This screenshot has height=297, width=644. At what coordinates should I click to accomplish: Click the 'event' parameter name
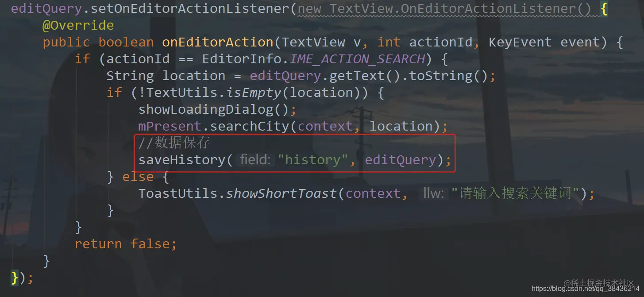tap(580, 42)
